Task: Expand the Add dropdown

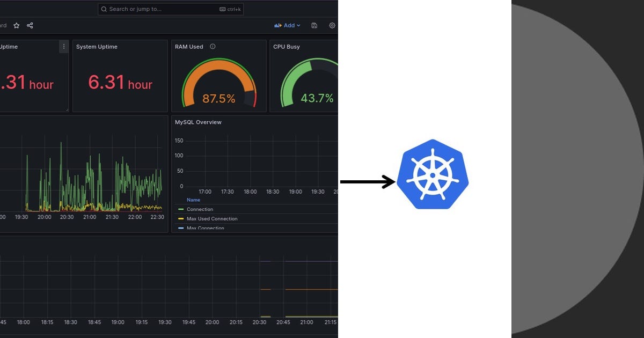Action: coord(288,25)
